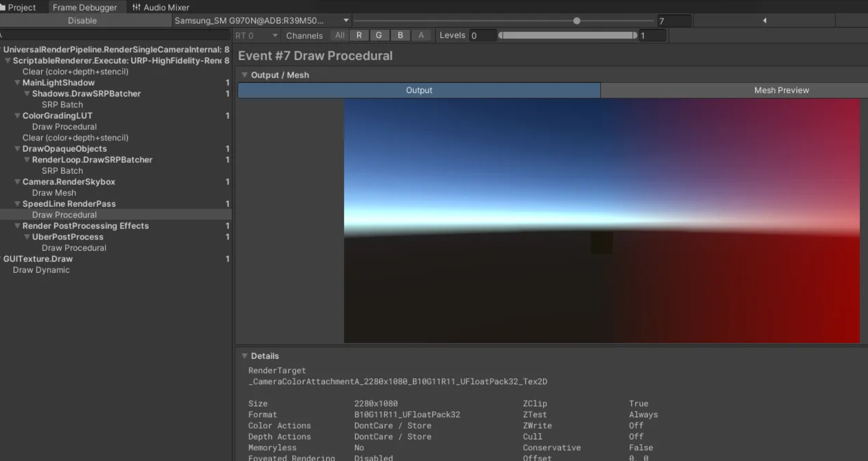Open the RT 0 render target dropdown
868x461 pixels.
256,35
